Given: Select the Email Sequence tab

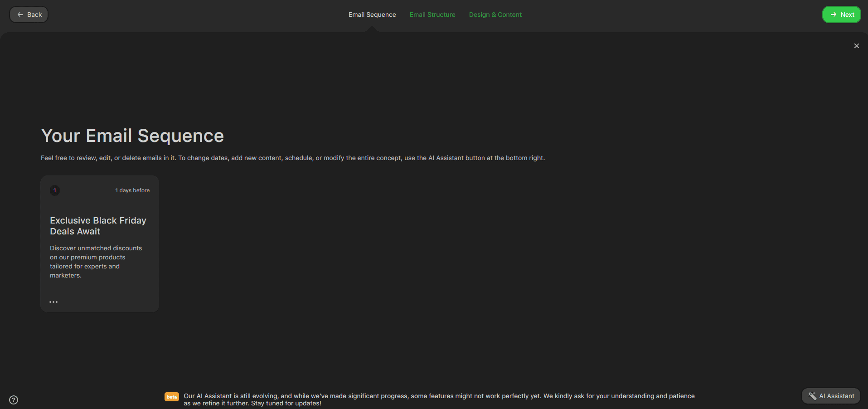Looking at the screenshot, I should [x=372, y=15].
